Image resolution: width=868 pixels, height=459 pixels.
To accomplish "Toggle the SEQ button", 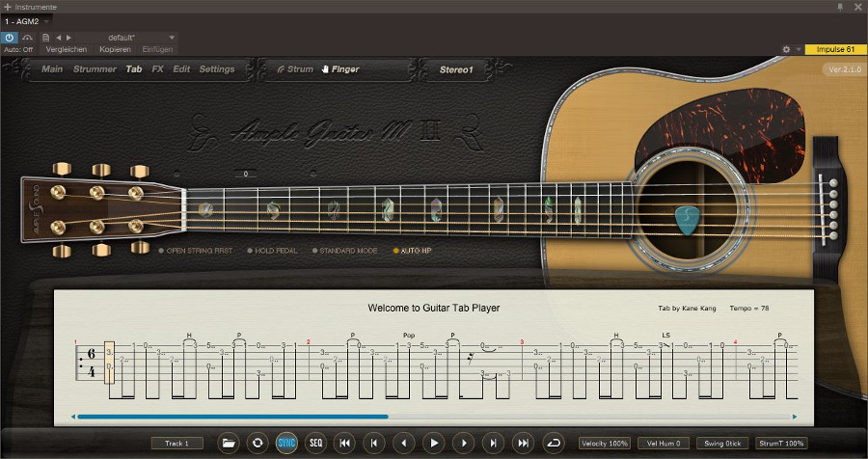I will point(315,443).
